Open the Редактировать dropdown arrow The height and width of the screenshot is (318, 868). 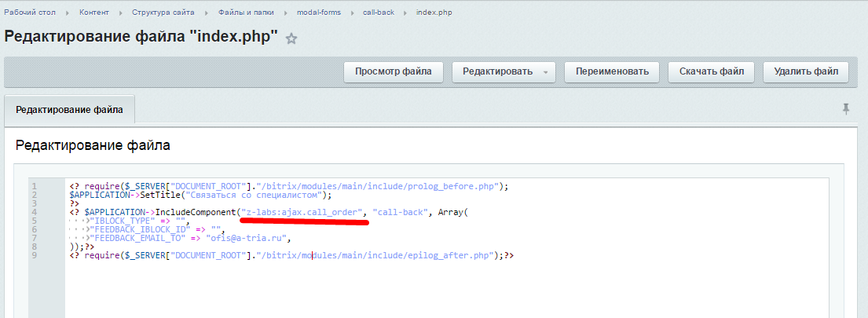click(x=545, y=72)
